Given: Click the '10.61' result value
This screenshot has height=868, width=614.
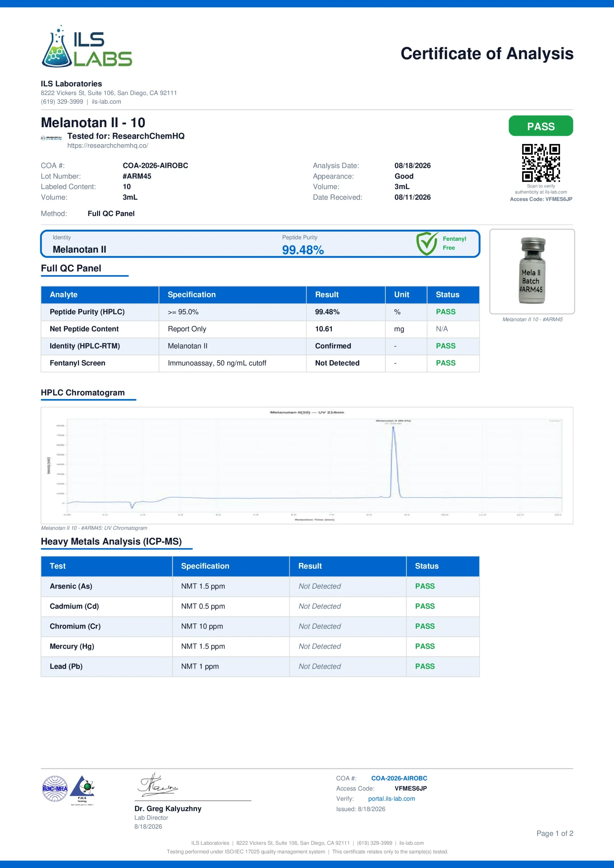Looking at the screenshot, I should [324, 329].
